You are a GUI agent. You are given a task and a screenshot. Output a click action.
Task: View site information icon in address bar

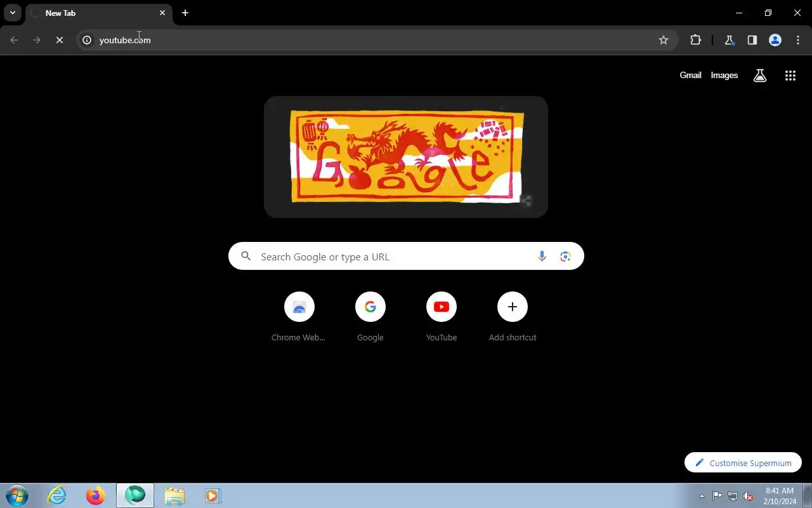click(87, 40)
